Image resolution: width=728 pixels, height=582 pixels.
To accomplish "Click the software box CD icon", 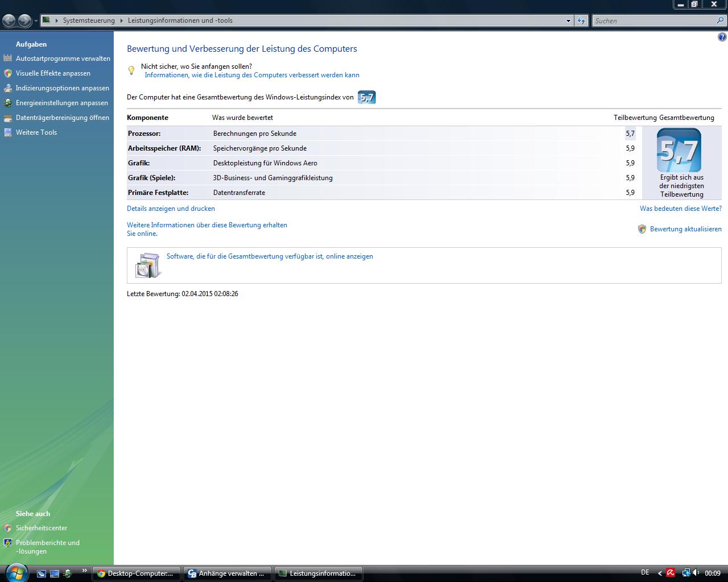I will click(x=148, y=265).
